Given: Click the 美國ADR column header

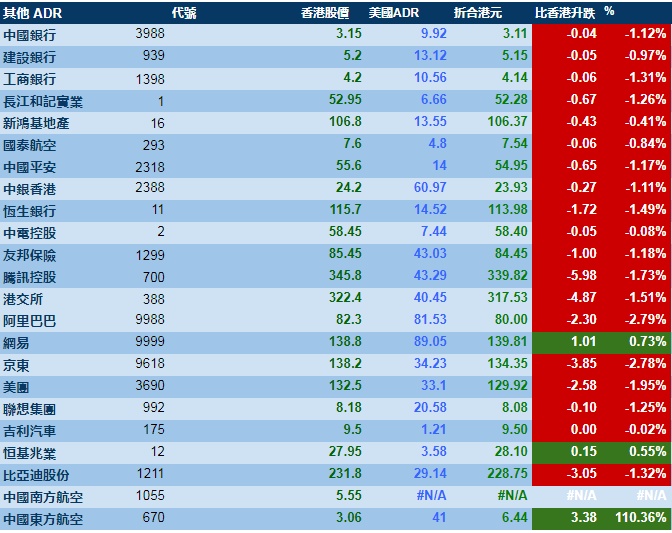Looking at the screenshot, I should pyautogui.click(x=394, y=13).
